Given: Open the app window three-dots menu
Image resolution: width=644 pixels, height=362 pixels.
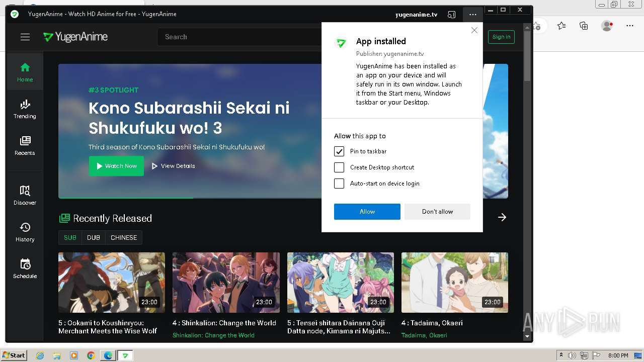Looking at the screenshot, I should coord(472,15).
